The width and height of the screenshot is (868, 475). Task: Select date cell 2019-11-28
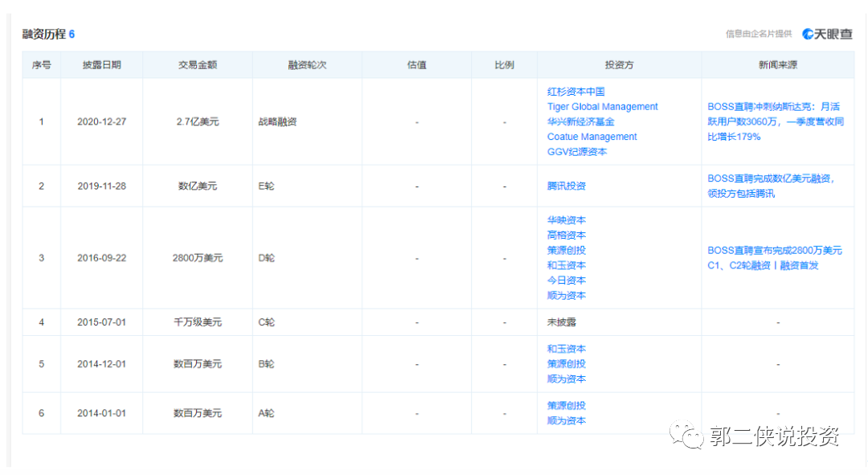pyautogui.click(x=102, y=186)
